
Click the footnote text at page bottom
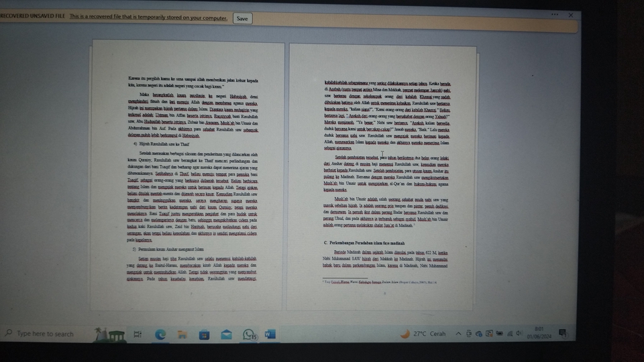click(380, 282)
